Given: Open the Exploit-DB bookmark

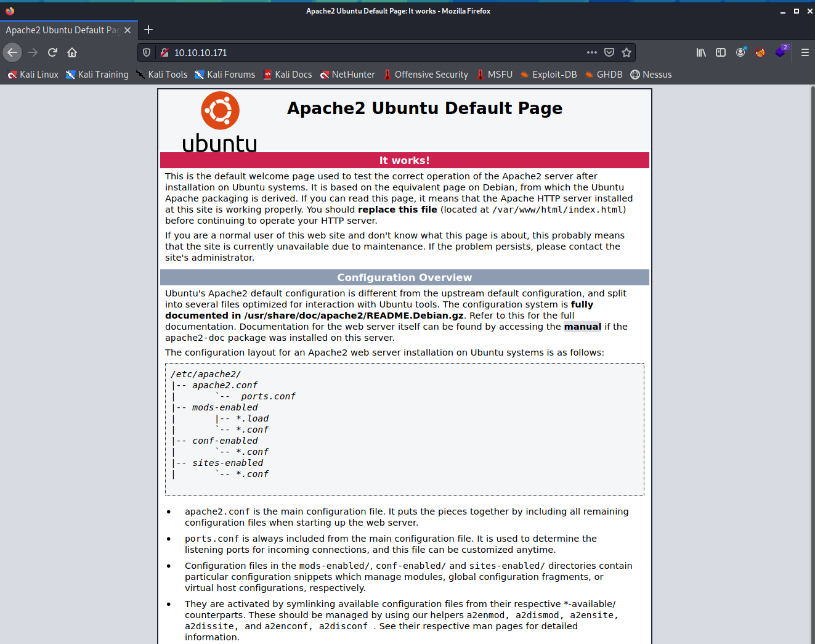Looking at the screenshot, I should click(x=548, y=75).
